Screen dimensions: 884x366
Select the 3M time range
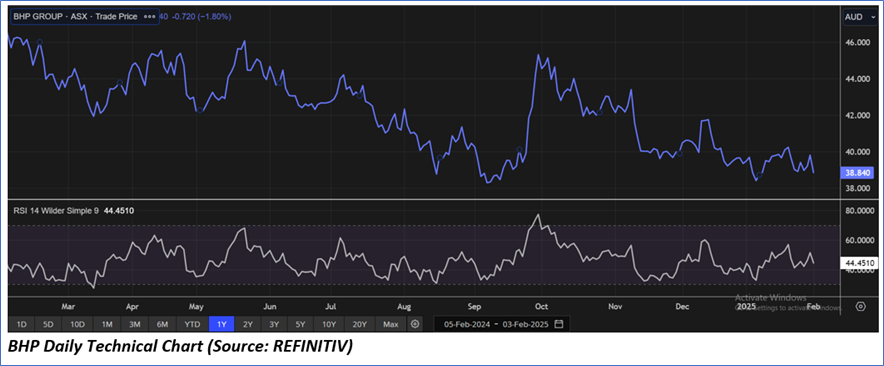tap(135, 324)
